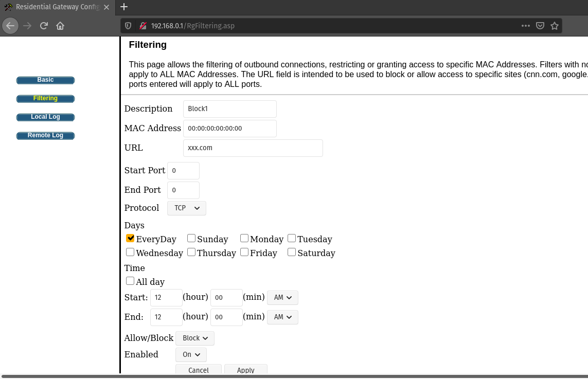This screenshot has width=588, height=379.
Task: Click the End Port field
Action: tap(183, 190)
